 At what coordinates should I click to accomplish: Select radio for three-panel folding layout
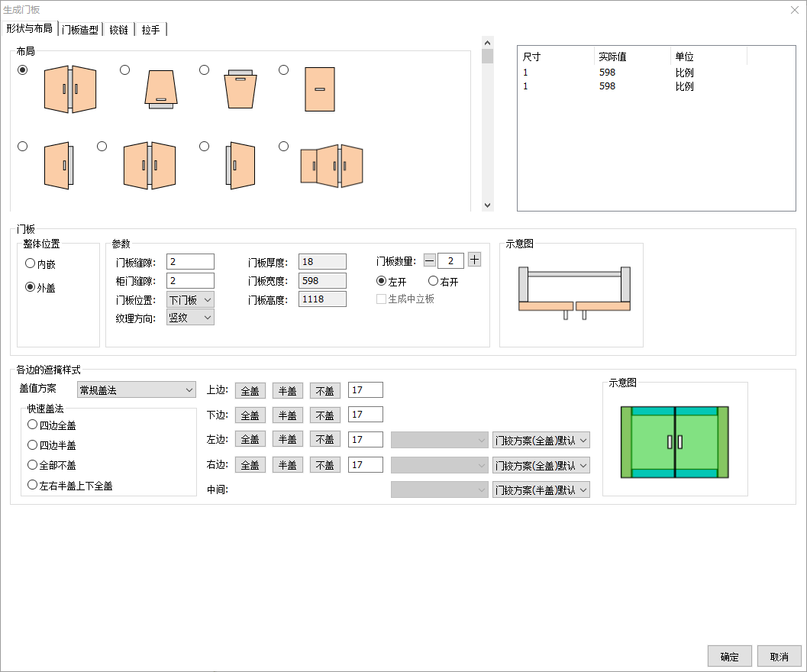point(283,147)
